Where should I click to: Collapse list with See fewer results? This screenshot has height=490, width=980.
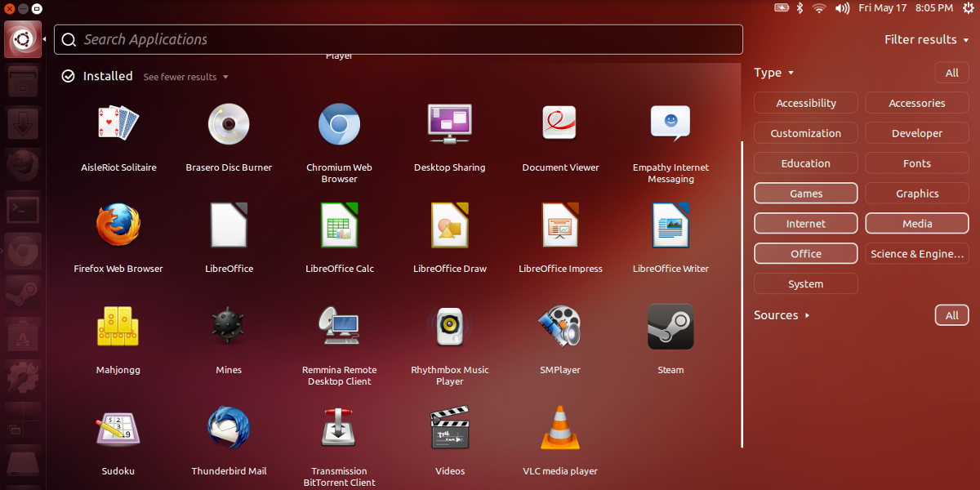click(x=186, y=77)
